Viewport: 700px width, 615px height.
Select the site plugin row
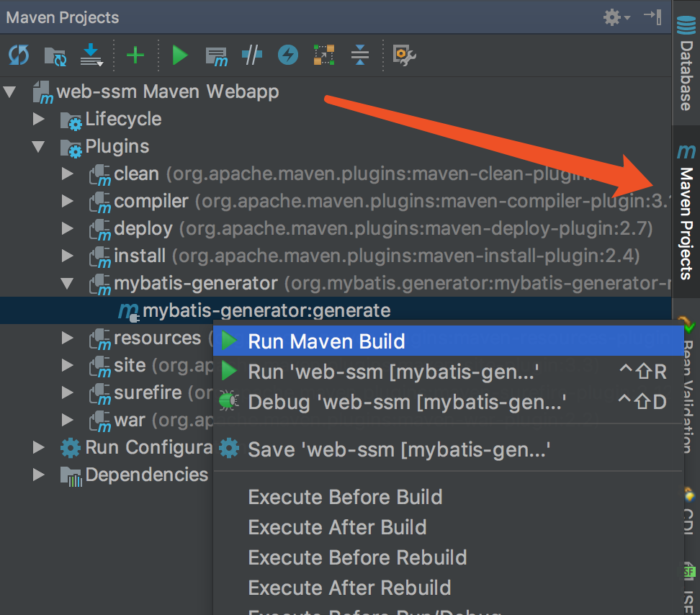pyautogui.click(x=107, y=366)
